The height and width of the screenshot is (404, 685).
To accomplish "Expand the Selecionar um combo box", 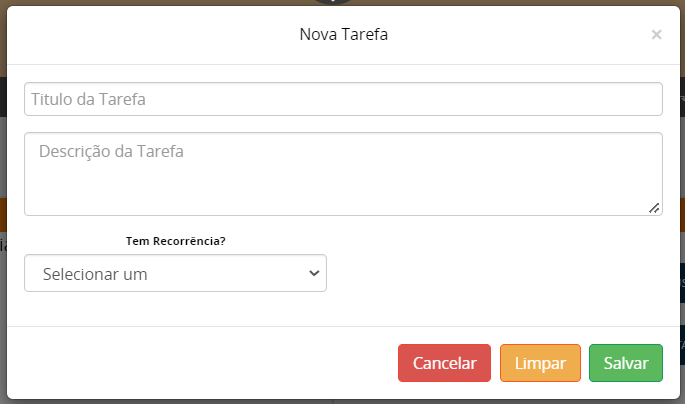I will point(175,273).
